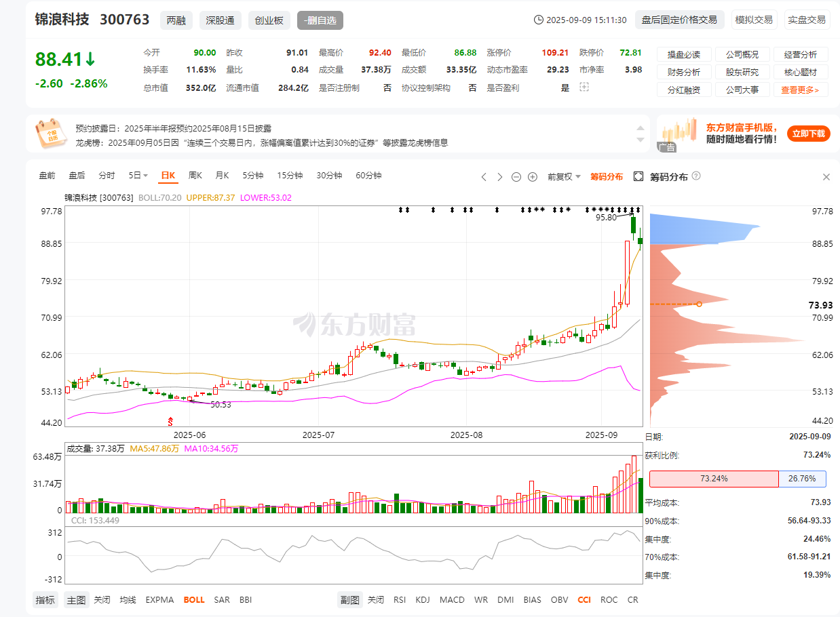Open 财务分析 link
Screen dimensions: 840x617
[684, 73]
